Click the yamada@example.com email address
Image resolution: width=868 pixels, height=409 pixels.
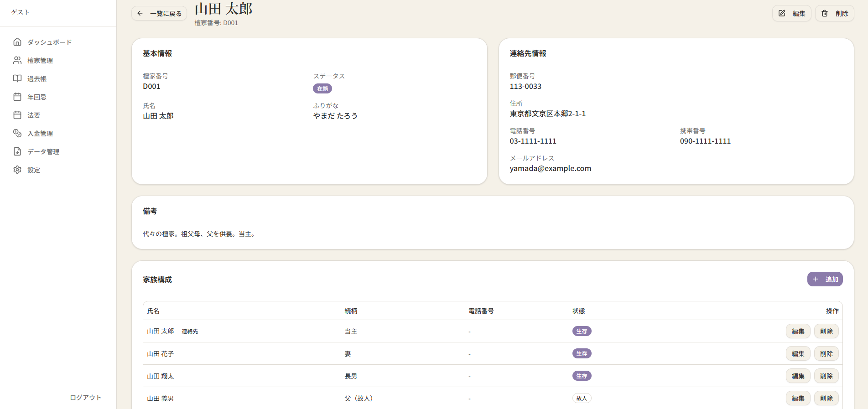click(550, 168)
